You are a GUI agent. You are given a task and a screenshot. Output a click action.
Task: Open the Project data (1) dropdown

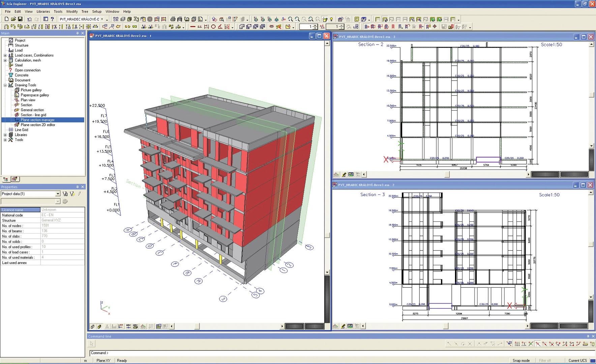coord(58,194)
